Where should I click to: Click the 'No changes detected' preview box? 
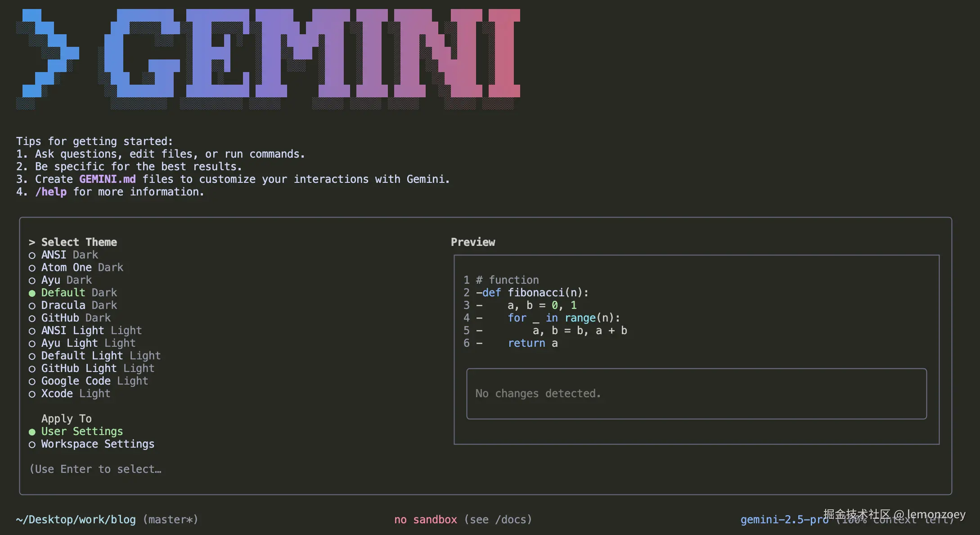(x=696, y=394)
